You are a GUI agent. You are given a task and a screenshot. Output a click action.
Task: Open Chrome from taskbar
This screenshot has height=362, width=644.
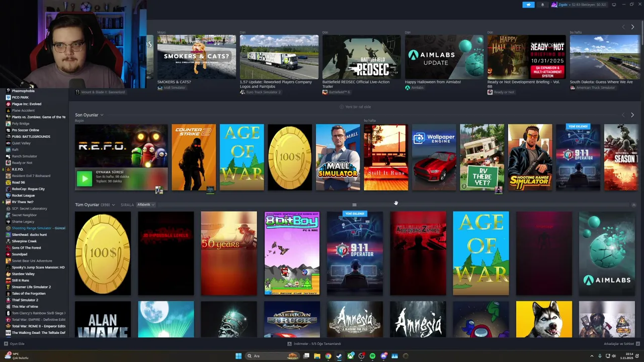[328, 356]
